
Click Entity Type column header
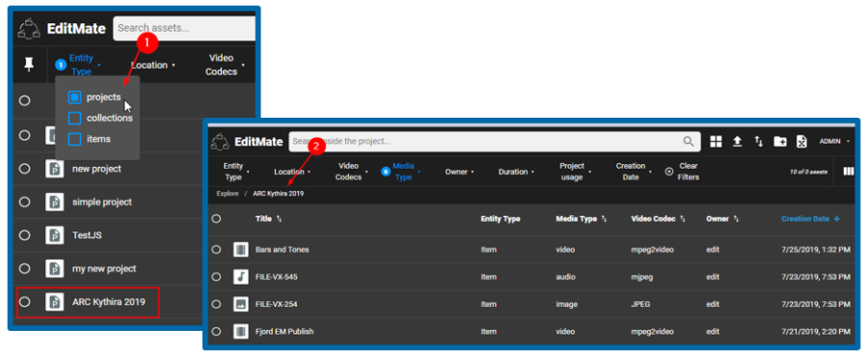click(x=501, y=219)
